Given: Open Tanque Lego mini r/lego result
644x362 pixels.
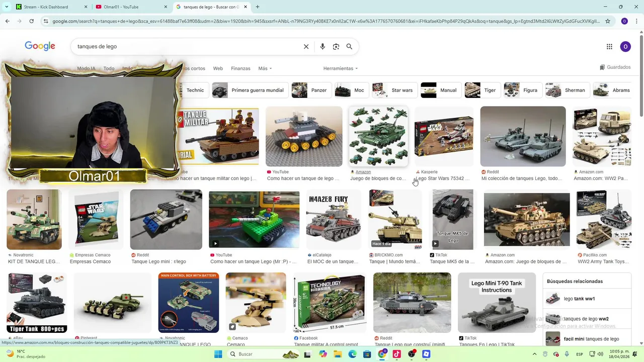Looking at the screenshot, I should [x=158, y=261].
